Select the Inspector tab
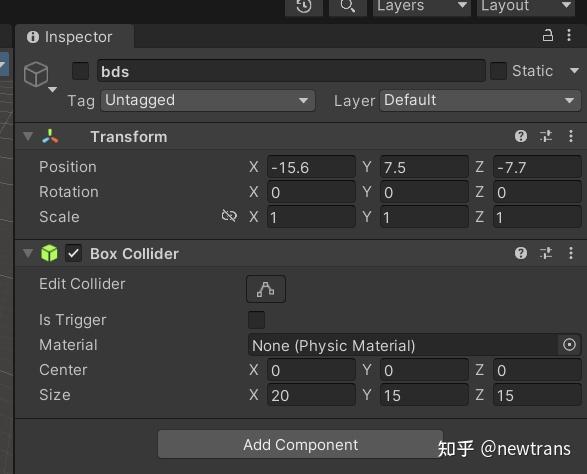The width and height of the screenshot is (587, 474). pos(74,37)
